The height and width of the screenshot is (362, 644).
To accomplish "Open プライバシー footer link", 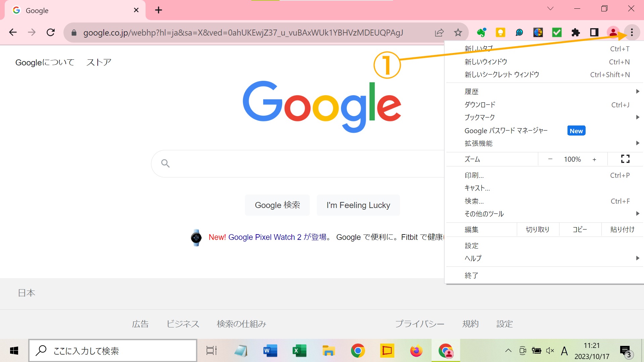I will (419, 324).
